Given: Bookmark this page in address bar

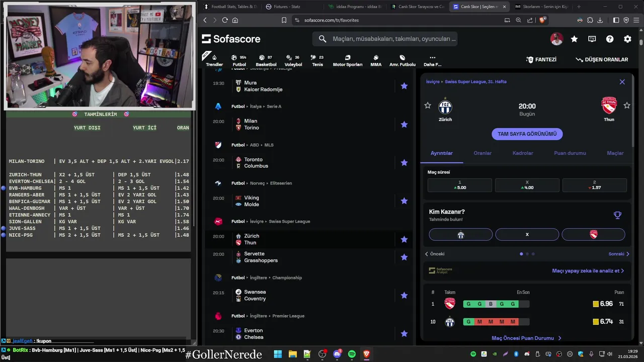Looking at the screenshot, I should 284,20.
